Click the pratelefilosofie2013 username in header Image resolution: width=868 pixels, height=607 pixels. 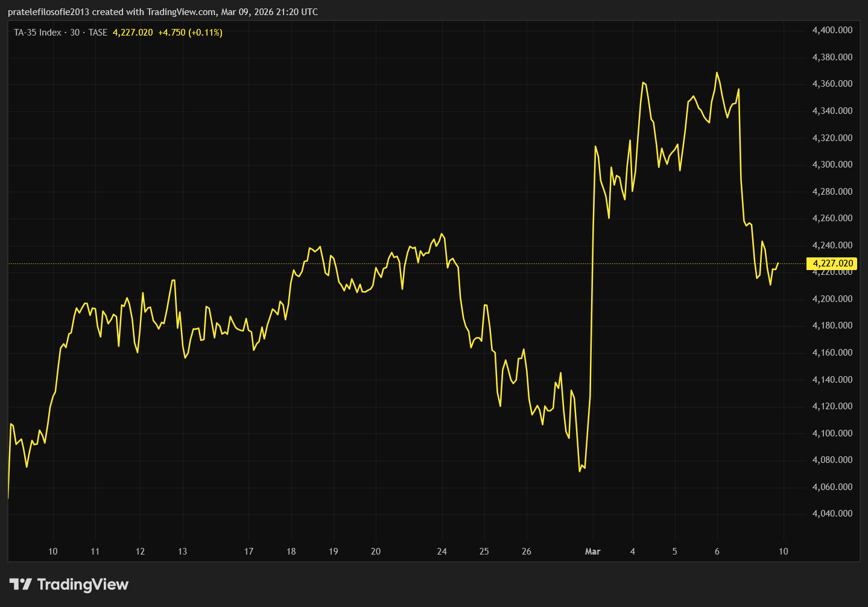pyautogui.click(x=48, y=12)
